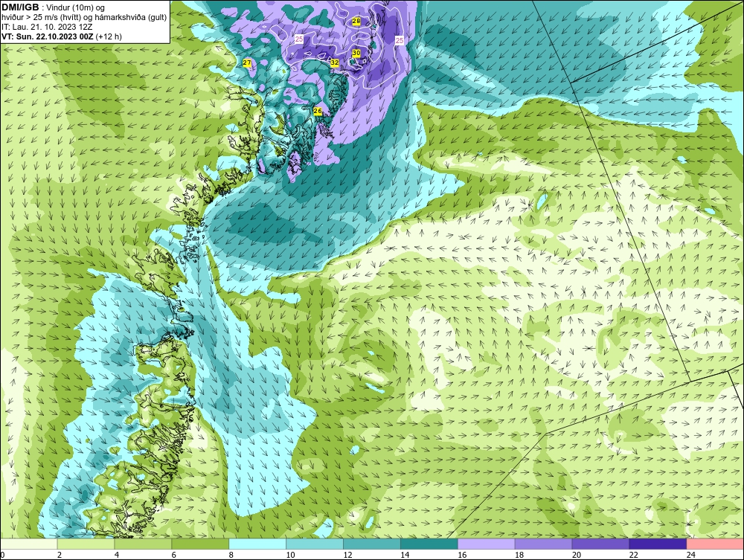Click the legend value 2
This screenshot has width=744, height=560.
pos(60,555)
